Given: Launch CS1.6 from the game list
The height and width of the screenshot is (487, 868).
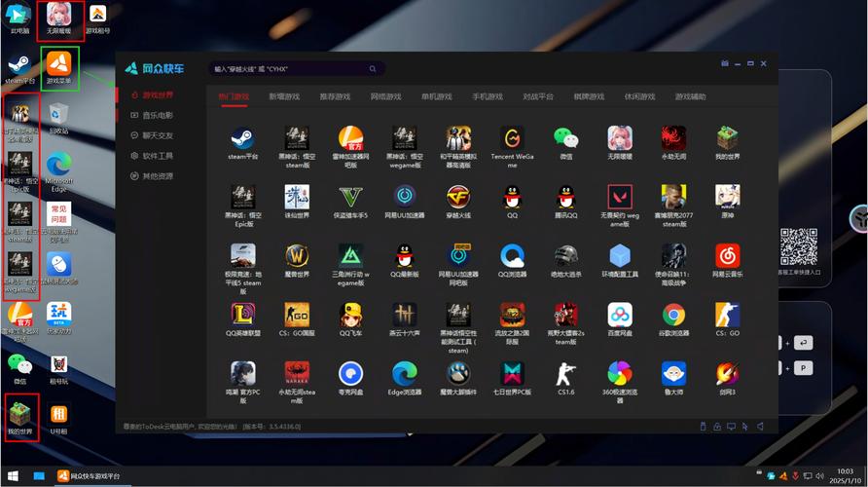Looking at the screenshot, I should coord(565,373).
